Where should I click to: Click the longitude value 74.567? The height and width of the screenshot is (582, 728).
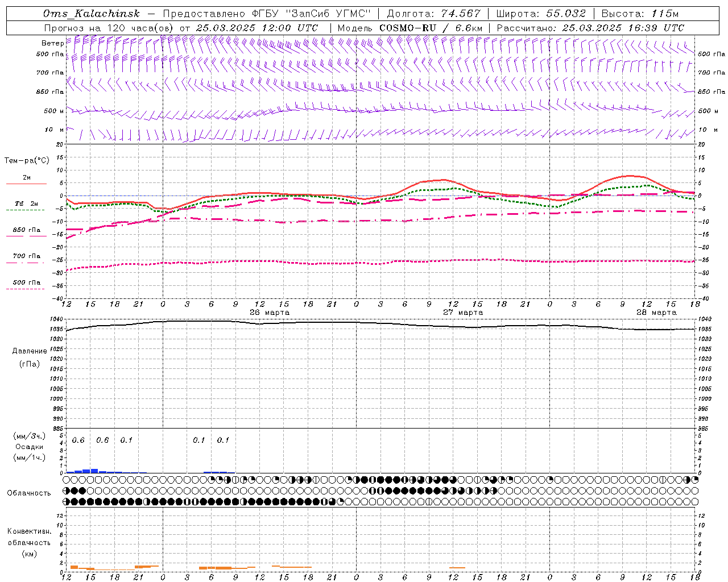coord(460,14)
